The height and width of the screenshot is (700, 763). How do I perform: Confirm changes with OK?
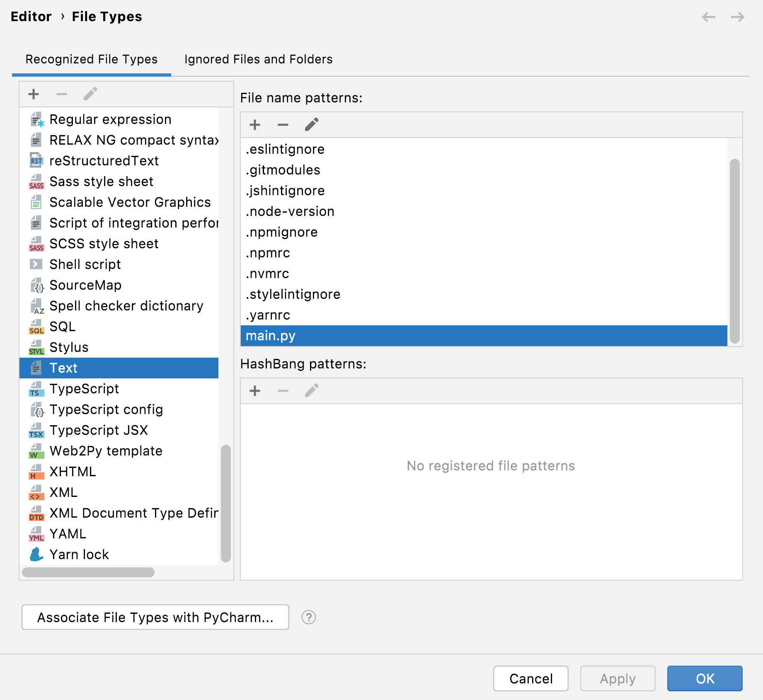[x=704, y=678]
